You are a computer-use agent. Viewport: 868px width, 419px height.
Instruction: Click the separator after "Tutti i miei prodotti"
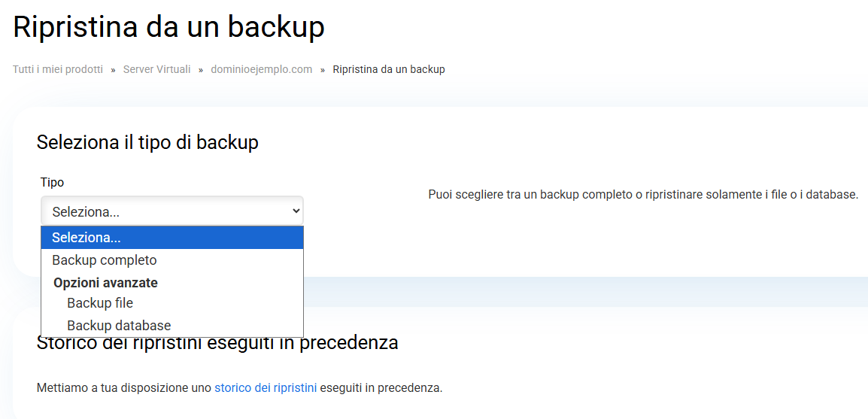tap(114, 69)
